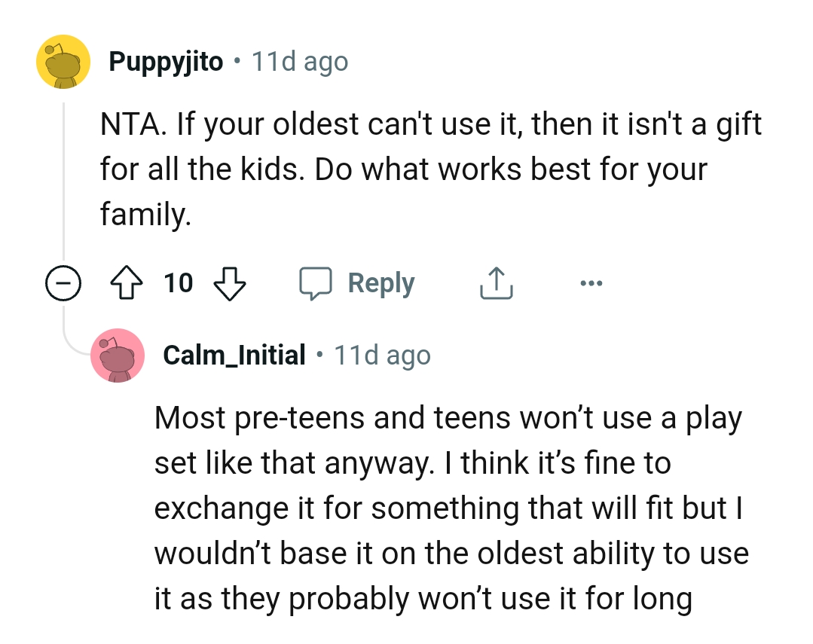Click the 11d ago timestamp on Puppyjito's comment

[x=298, y=61]
